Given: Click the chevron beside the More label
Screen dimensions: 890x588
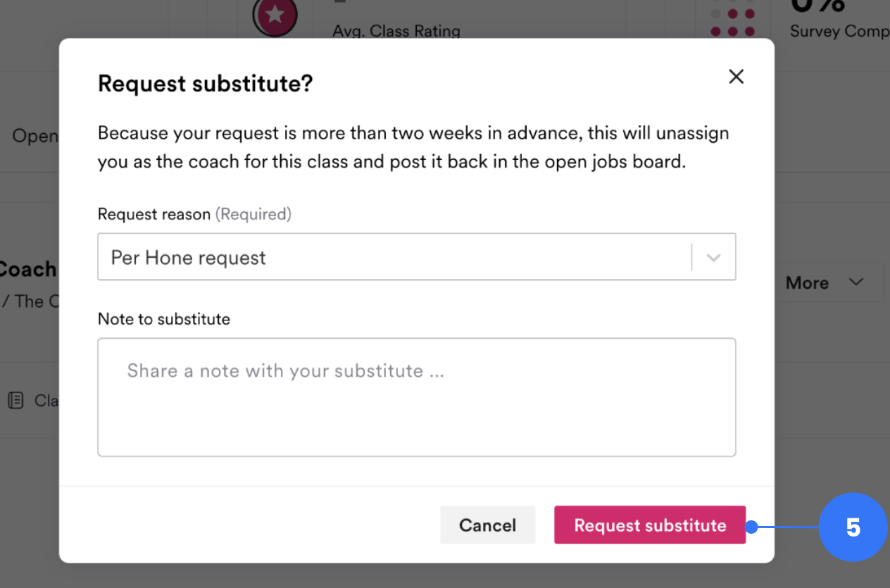Looking at the screenshot, I should click(856, 282).
